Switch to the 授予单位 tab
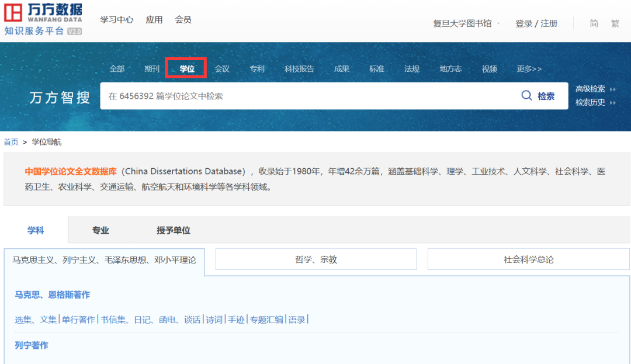 pos(173,230)
